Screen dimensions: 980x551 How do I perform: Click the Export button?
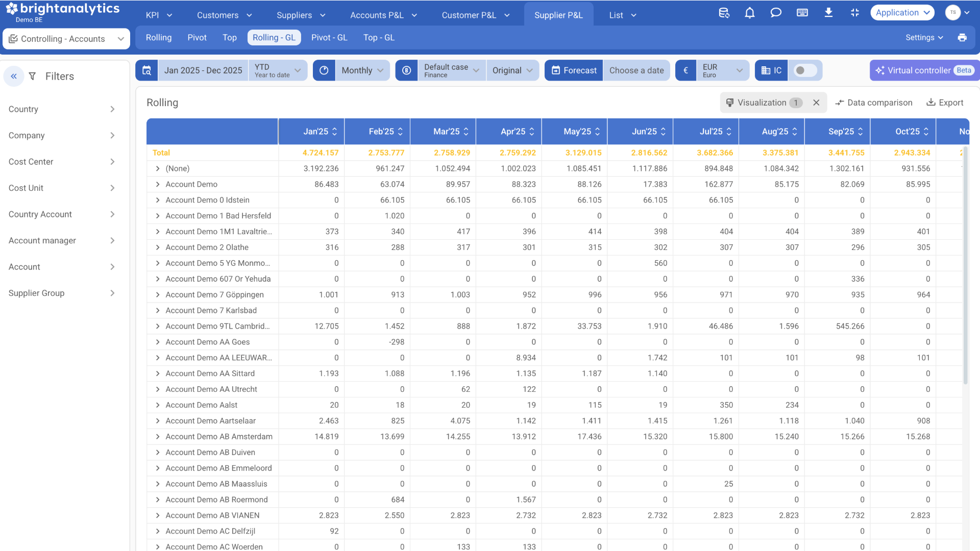coord(945,103)
